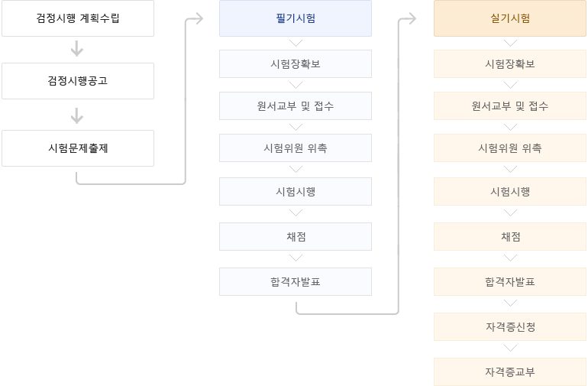Click the 시험문제출제 step box
This screenshot has width=588, height=386.
(78, 148)
